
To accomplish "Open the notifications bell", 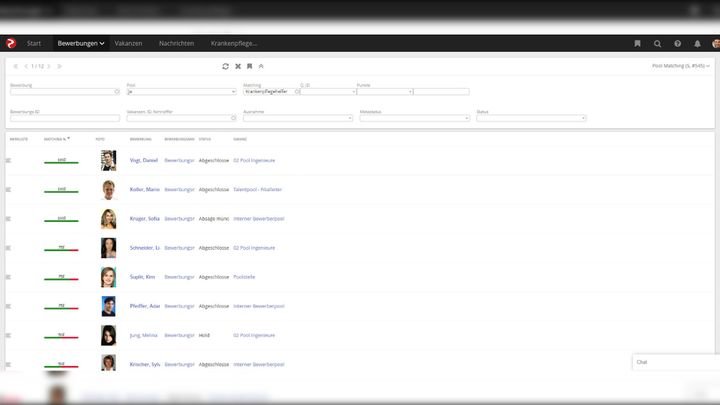I will pyautogui.click(x=697, y=44).
